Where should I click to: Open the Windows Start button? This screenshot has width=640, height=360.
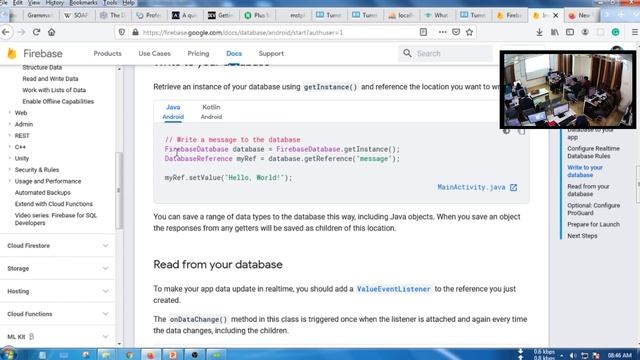tap(9, 354)
